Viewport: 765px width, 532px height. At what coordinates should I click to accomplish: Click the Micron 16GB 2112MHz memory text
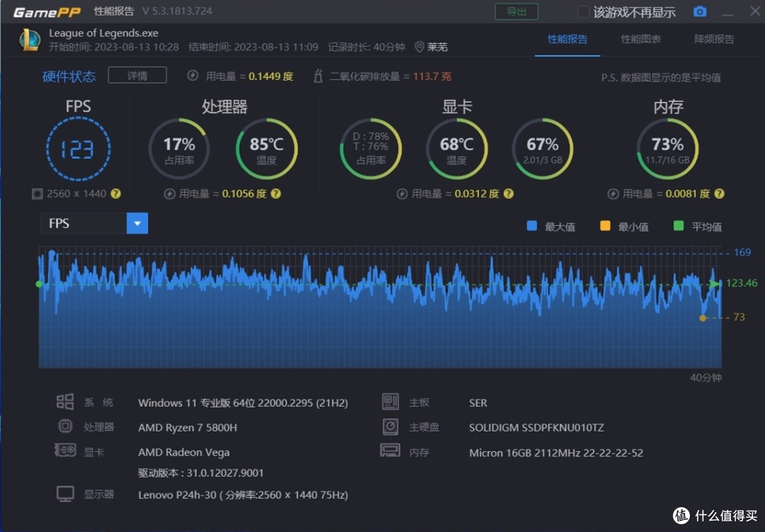(x=556, y=453)
